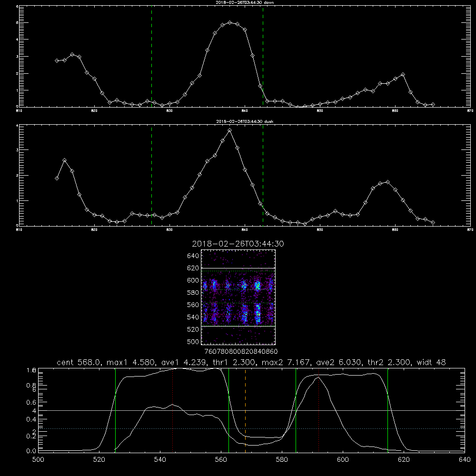Click the '560' x-axis label of bottom plot
This screenshot has width=476, height=476.
coord(221,460)
